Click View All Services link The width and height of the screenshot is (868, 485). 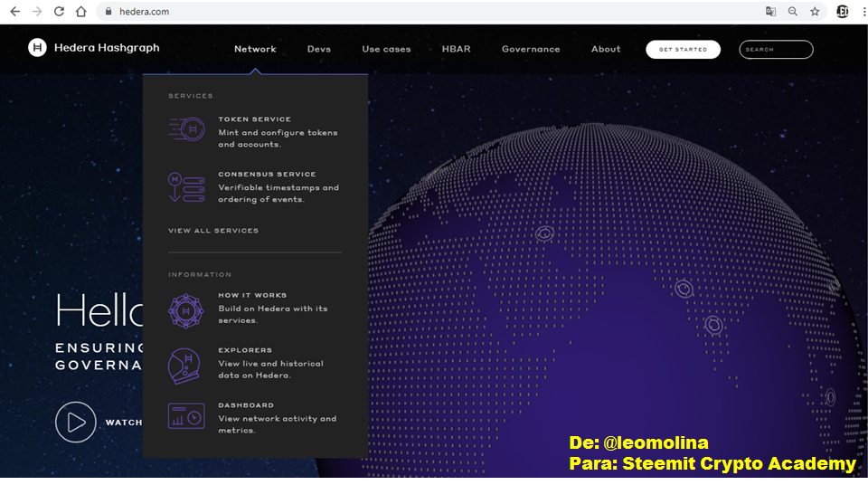213,231
